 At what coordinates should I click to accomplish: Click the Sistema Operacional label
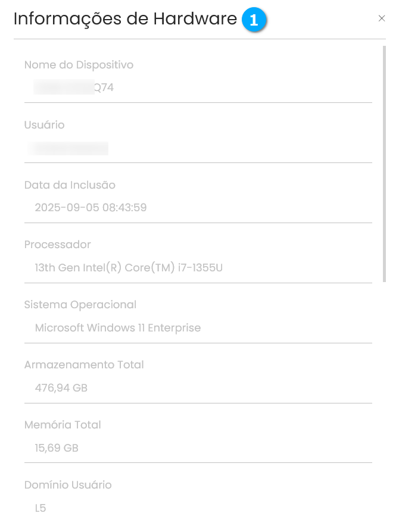tap(80, 305)
